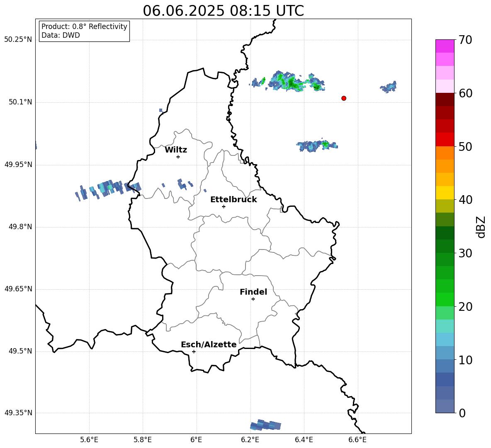Click the yellow colorbar segment near 40
Viewport: 491px width, 448px height.
pos(445,193)
